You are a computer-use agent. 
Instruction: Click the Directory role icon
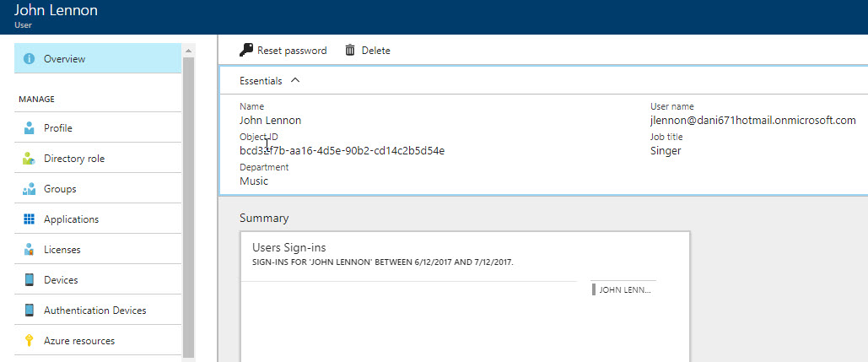tap(30, 159)
